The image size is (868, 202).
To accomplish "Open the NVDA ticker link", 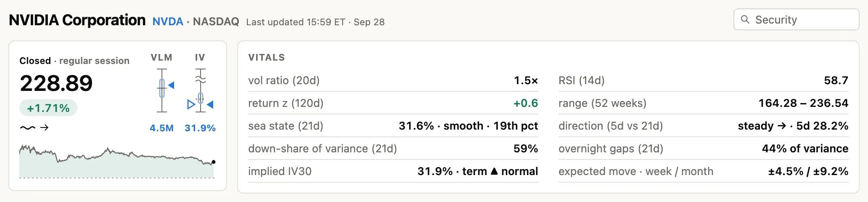I will click(168, 21).
